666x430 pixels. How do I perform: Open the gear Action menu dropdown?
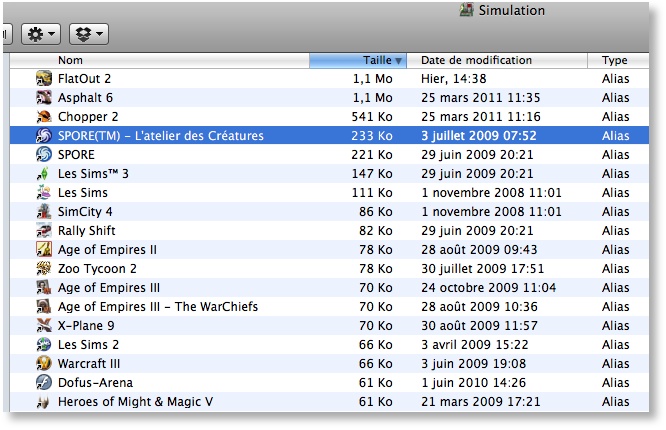point(41,34)
